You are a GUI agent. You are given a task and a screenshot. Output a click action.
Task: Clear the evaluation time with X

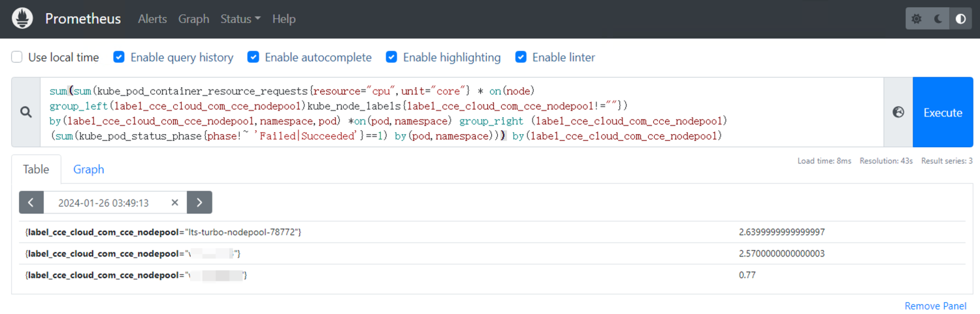click(174, 203)
